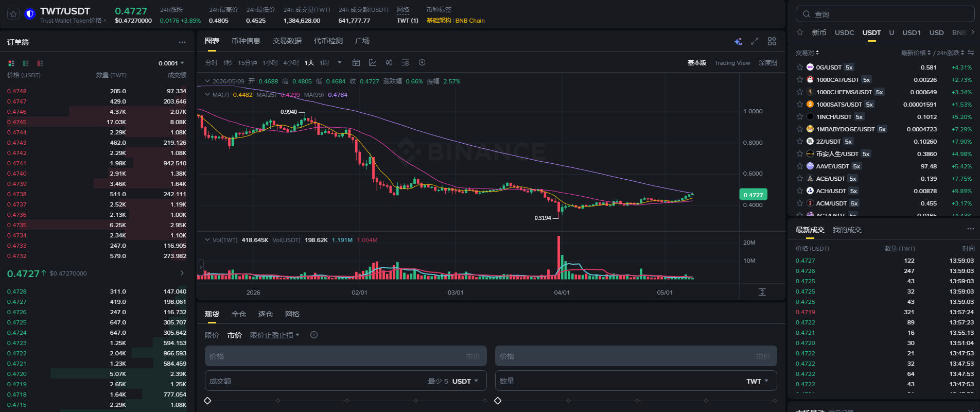Select the 15分钟 chart interval
Screen dimensions: 980x412
[x=248, y=63]
